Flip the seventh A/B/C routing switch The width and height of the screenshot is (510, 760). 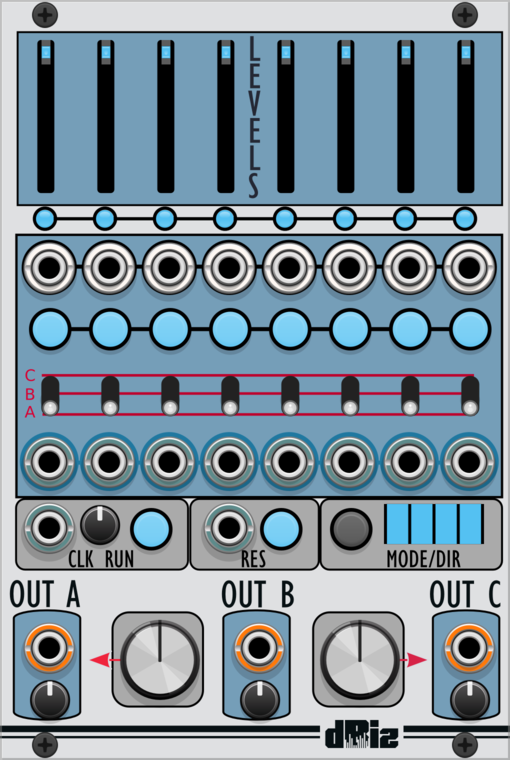(410, 396)
